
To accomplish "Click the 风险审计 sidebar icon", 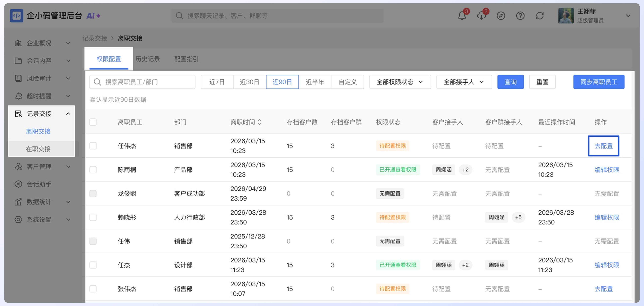I will pyautogui.click(x=18, y=78).
